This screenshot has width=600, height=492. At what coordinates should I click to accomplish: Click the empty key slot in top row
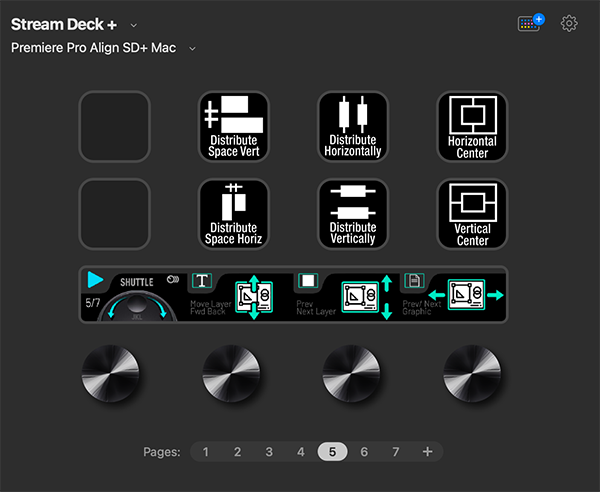pos(114,127)
